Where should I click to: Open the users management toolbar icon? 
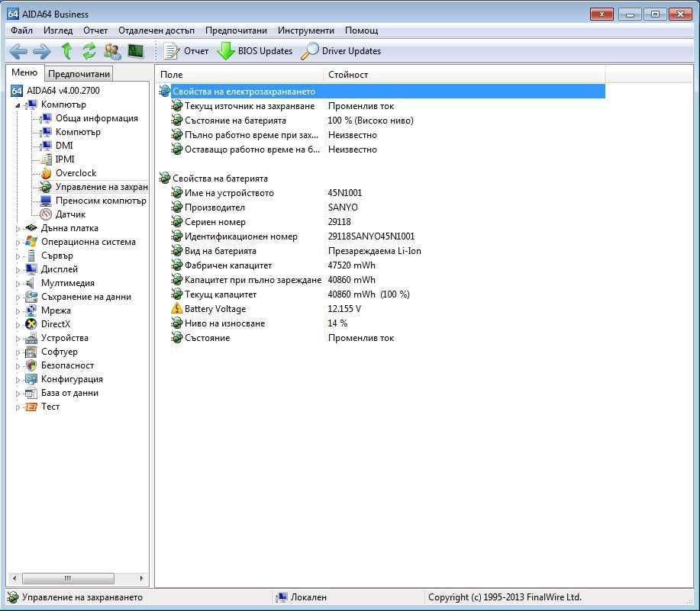click(112, 51)
